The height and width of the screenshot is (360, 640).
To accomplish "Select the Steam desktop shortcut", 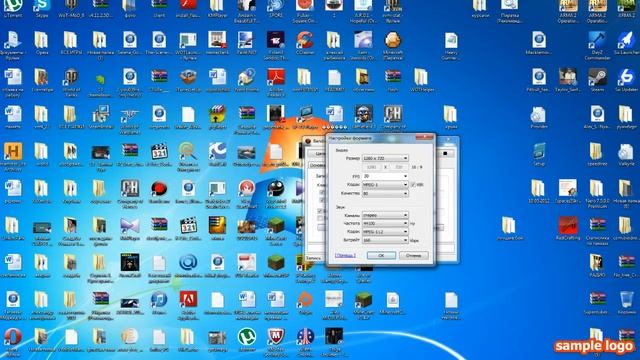I will tap(597, 80).
